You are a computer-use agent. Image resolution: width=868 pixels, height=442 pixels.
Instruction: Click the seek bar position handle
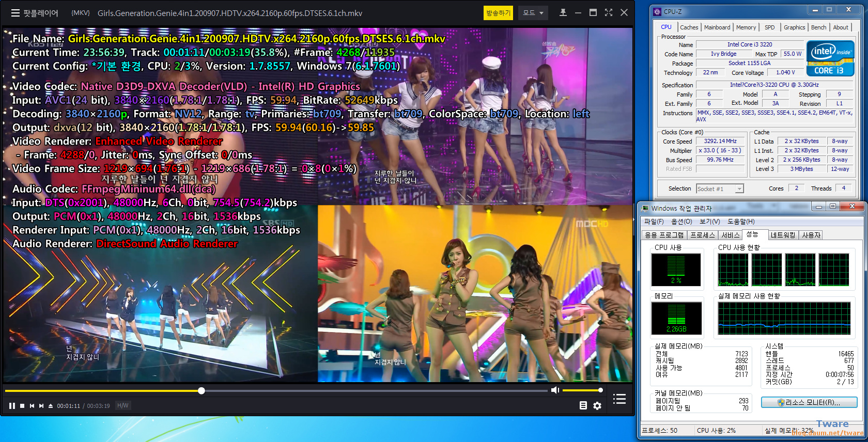pos(202,391)
